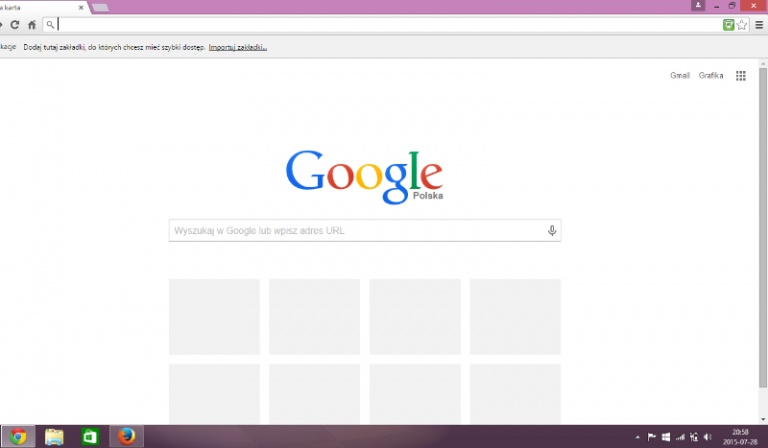This screenshot has width=768, height=448.
Task: Start voice search with the microphone
Action: point(551,231)
